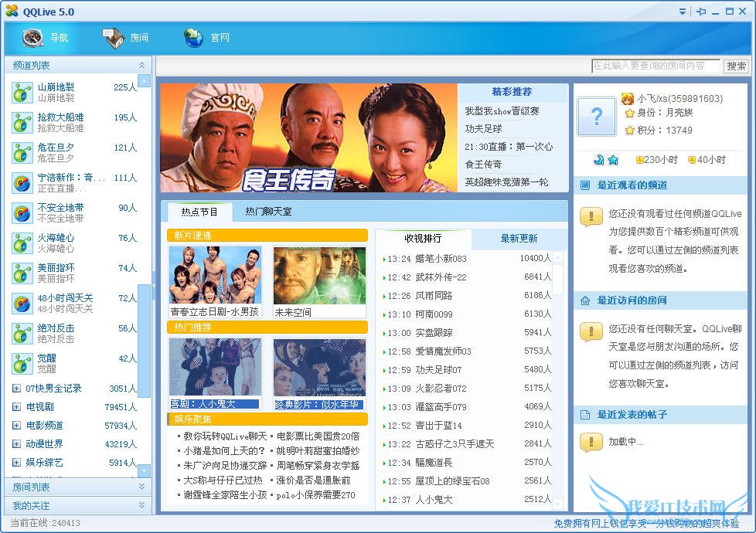Click the 身份 star icon
The image size is (756, 533).
pyautogui.click(x=630, y=114)
